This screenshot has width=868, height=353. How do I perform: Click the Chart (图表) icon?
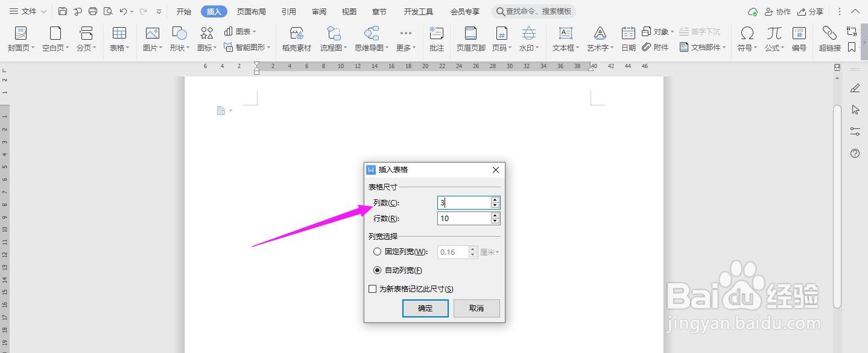[x=229, y=31]
